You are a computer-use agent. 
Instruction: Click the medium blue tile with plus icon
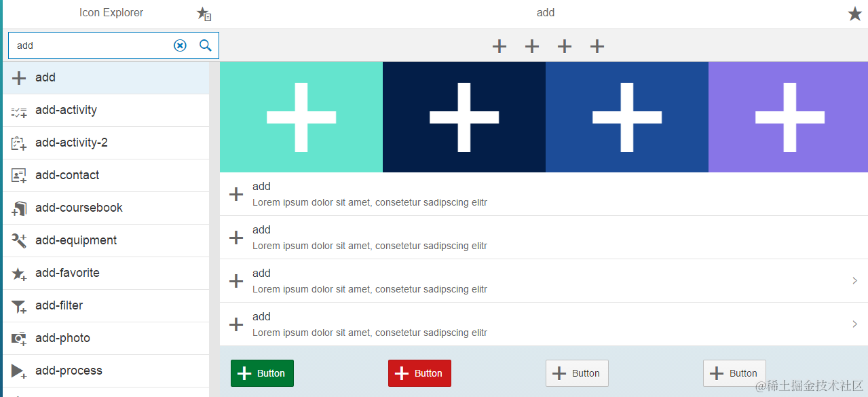[x=627, y=117]
